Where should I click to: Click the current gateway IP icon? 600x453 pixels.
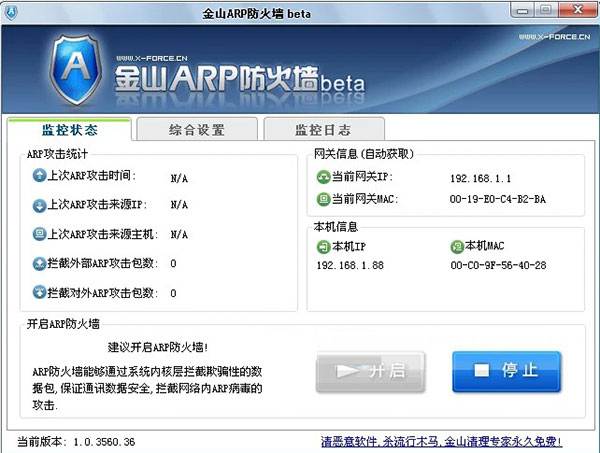pos(323,177)
